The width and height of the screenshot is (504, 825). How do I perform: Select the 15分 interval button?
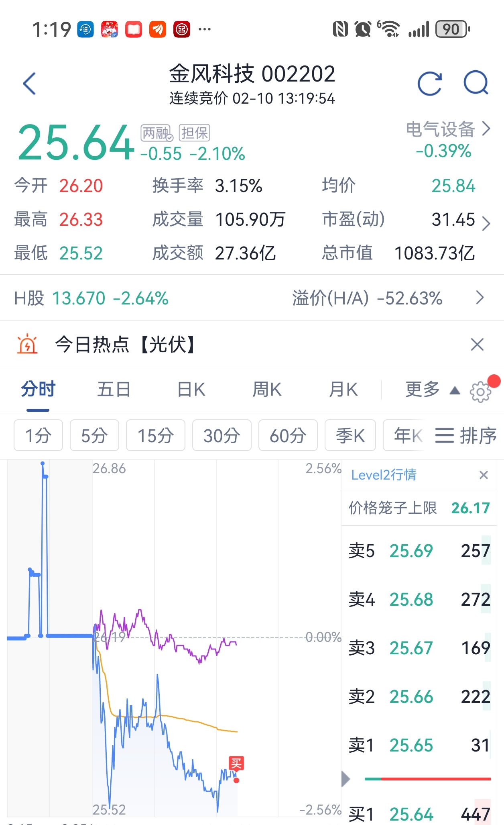156,435
